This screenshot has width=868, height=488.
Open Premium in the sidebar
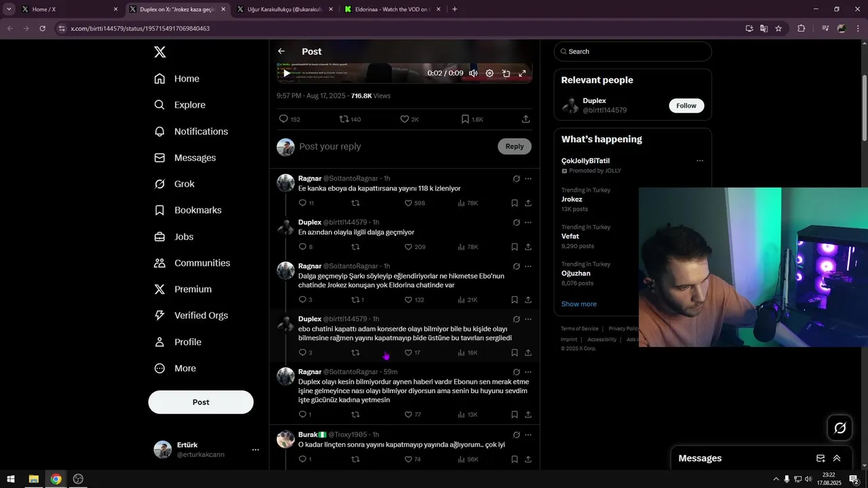click(183, 289)
